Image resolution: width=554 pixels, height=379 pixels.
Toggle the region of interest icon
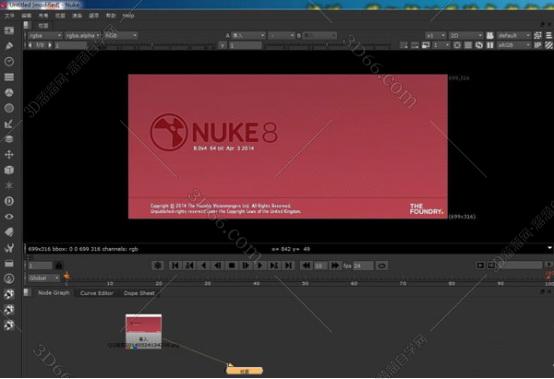[457, 45]
